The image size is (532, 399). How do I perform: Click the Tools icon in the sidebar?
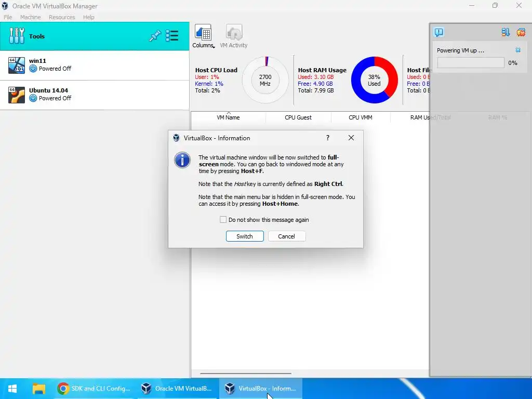[17, 36]
